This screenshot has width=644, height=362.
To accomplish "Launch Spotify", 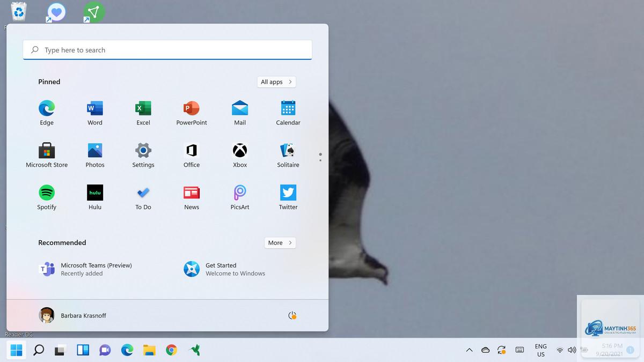I will tap(47, 198).
